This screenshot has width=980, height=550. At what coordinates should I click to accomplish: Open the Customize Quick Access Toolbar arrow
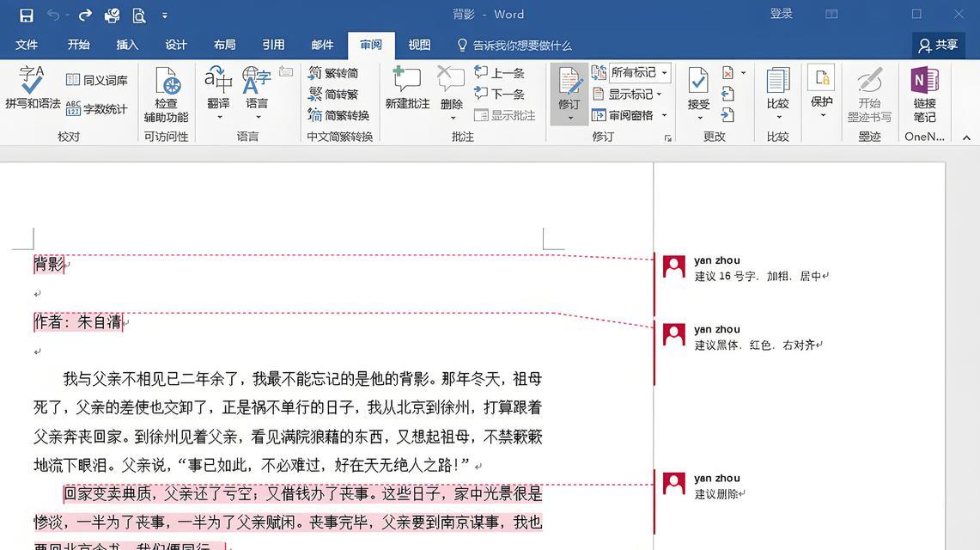click(165, 15)
